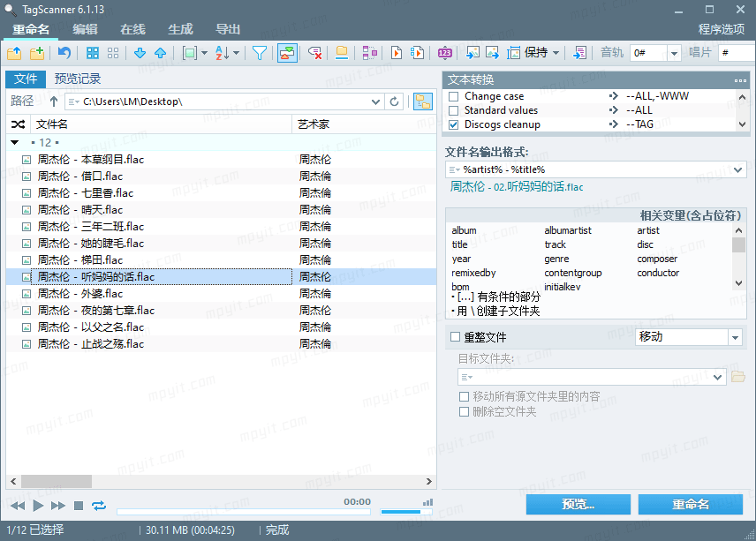Enable the Change case checkbox
This screenshot has height=541, width=756.
[453, 96]
